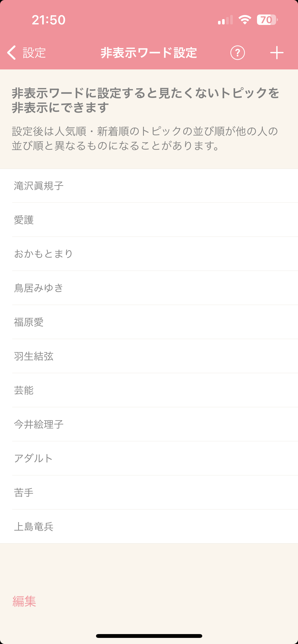Tap the cellular signal bars icon
298x644 pixels.
tap(225, 20)
